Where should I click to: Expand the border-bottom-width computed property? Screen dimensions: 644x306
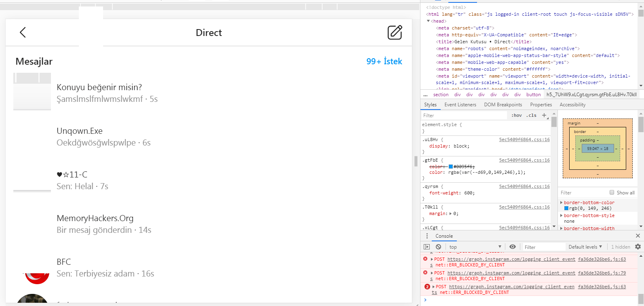pyautogui.click(x=561, y=228)
